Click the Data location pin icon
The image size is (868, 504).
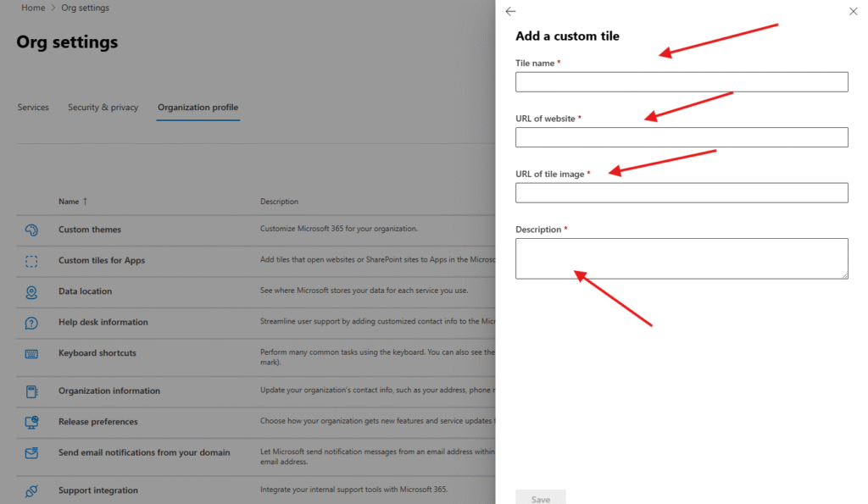(x=31, y=291)
